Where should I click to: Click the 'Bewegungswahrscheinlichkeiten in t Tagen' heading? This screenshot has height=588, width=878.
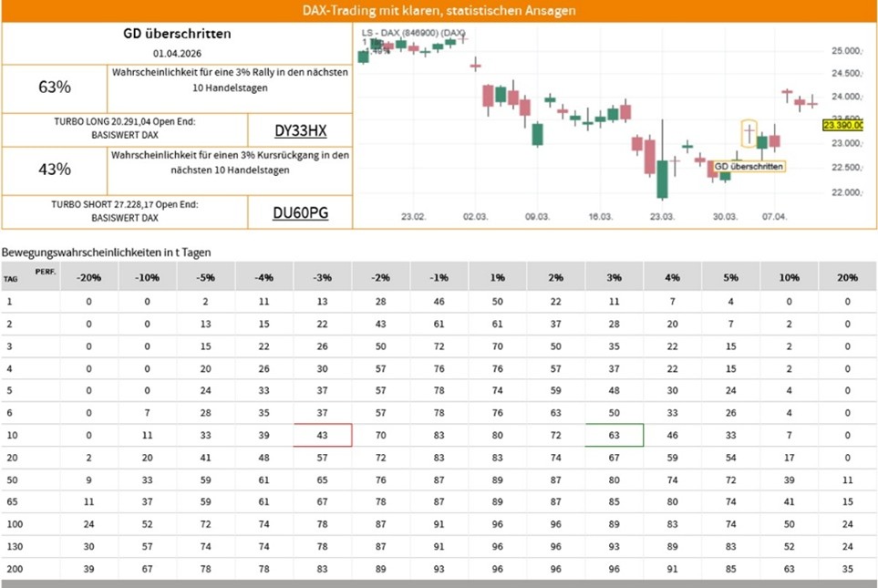pos(106,251)
